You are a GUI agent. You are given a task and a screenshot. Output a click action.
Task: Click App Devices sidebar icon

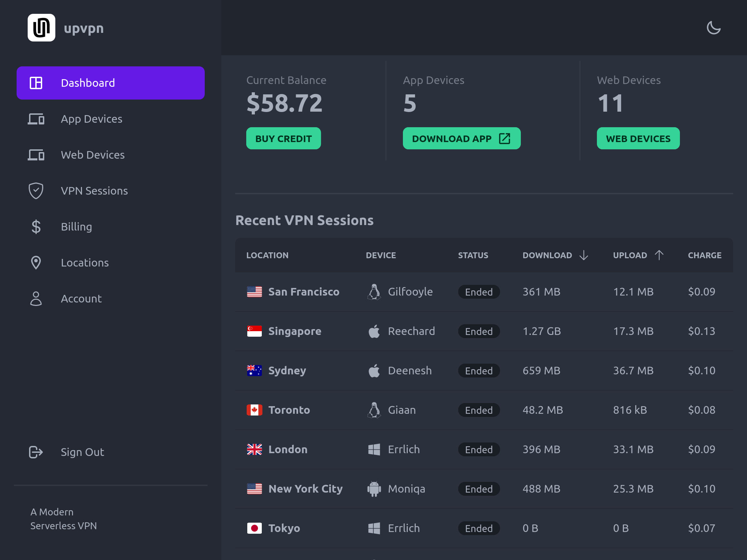pyautogui.click(x=36, y=119)
